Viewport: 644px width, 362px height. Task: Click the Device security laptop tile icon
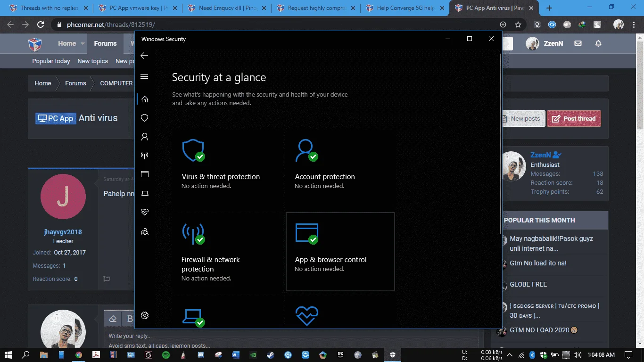pyautogui.click(x=193, y=318)
